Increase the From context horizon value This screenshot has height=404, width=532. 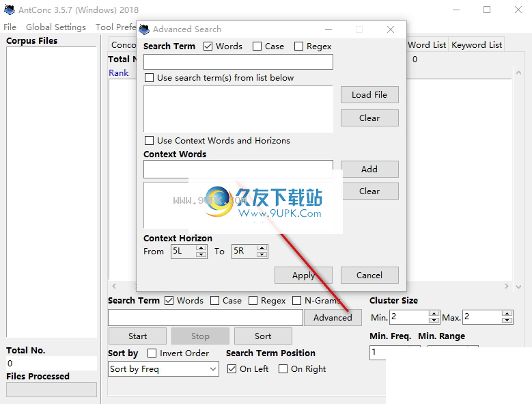201,248
